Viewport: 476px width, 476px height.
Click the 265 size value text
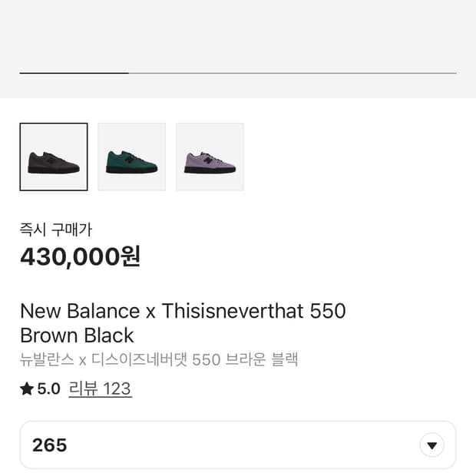tap(49, 445)
